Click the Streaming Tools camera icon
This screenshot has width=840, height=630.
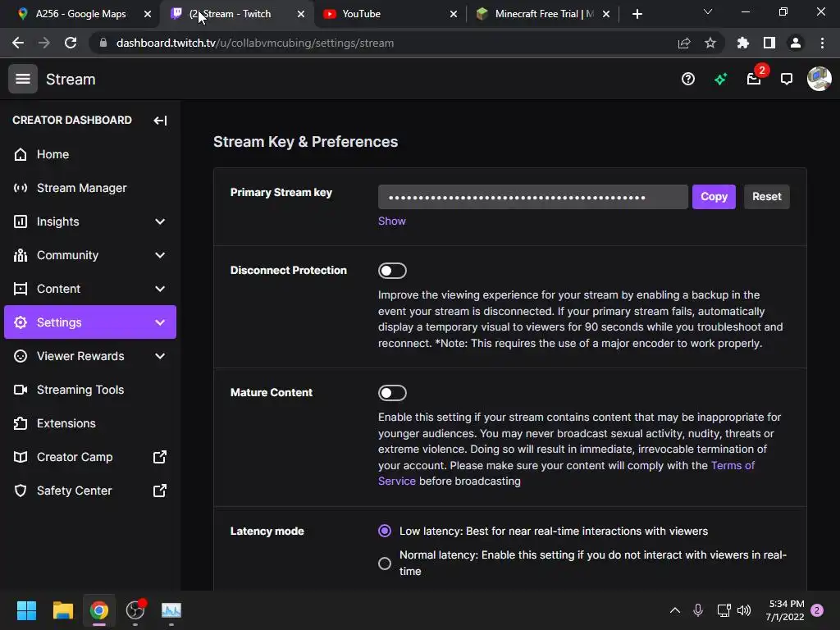(21, 390)
